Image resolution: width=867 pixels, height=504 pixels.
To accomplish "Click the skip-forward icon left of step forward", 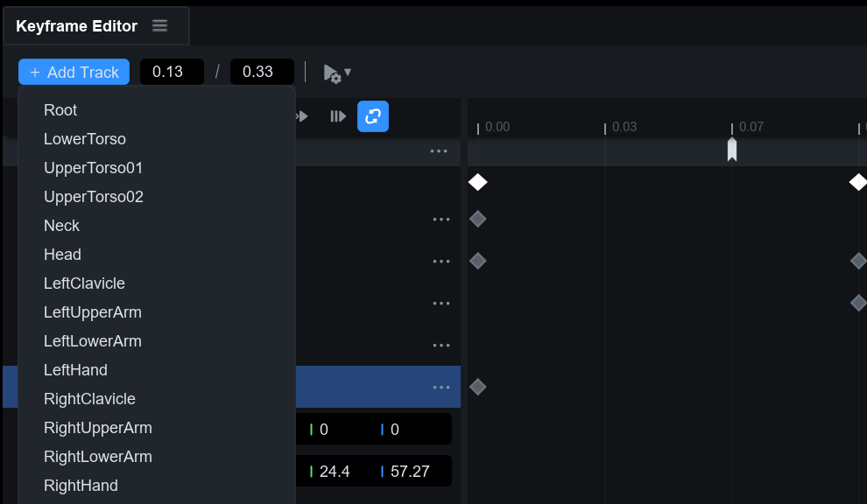I will (x=302, y=116).
